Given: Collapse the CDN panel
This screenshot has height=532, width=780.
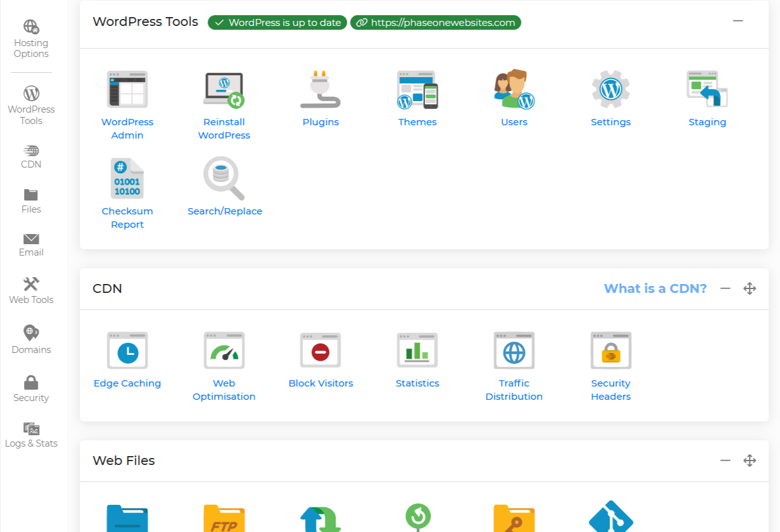Looking at the screenshot, I should pos(726,288).
